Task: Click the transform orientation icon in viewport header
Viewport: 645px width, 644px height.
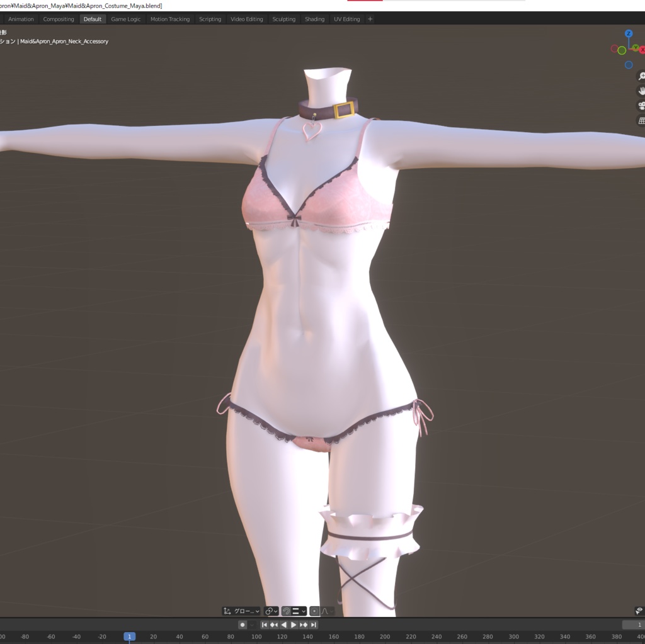Action: [226, 611]
